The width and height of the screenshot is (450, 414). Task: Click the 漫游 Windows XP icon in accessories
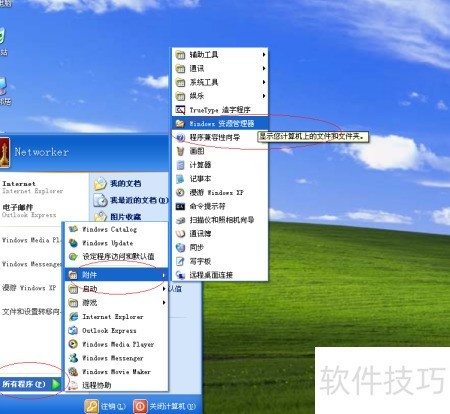tap(180, 192)
